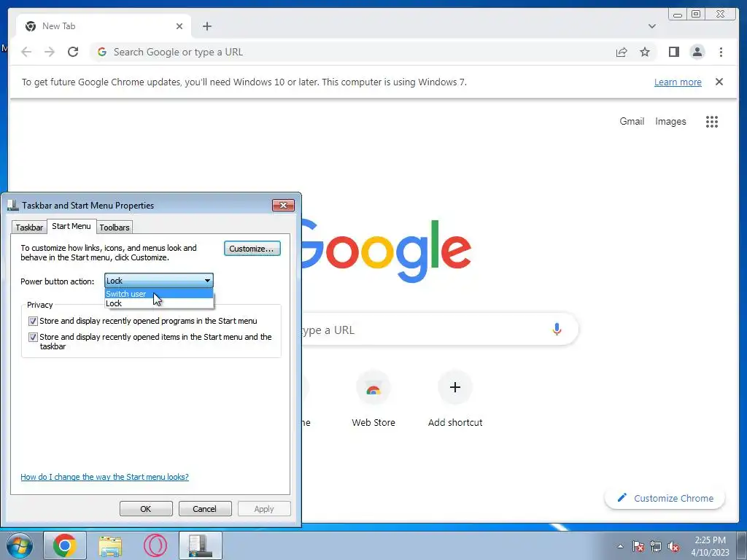Share this page icon in address bar
Viewport: 747px width, 560px height.
[x=622, y=52]
